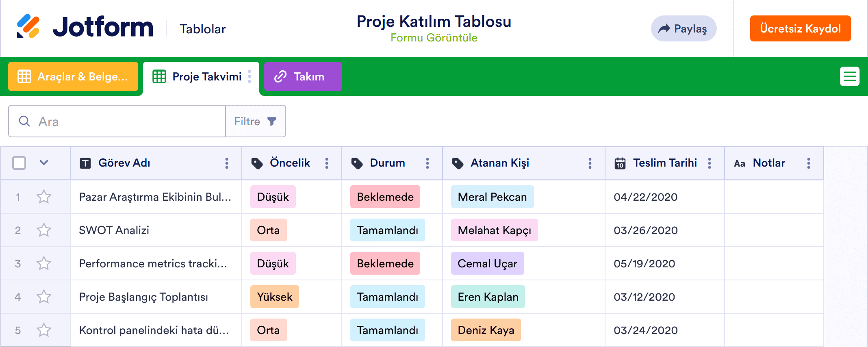Star the Proje Başlangıç Toplantısı row
868x347 pixels.
[x=44, y=297]
